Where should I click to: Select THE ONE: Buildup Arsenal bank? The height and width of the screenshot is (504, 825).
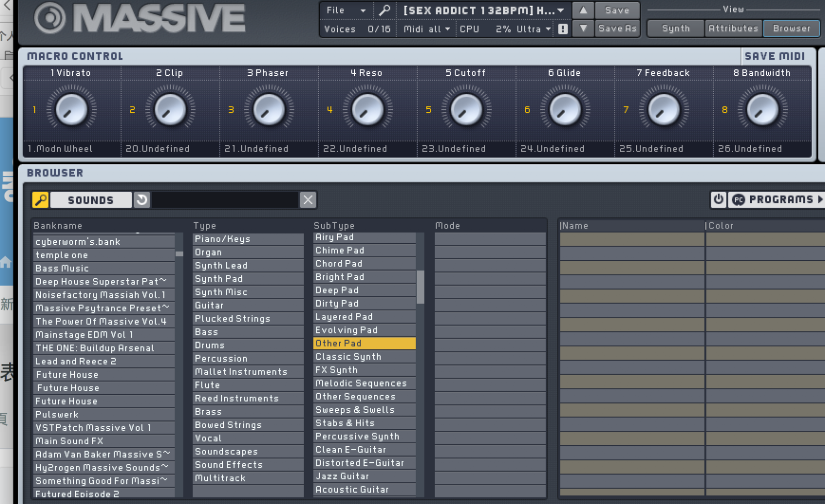[x=104, y=348]
